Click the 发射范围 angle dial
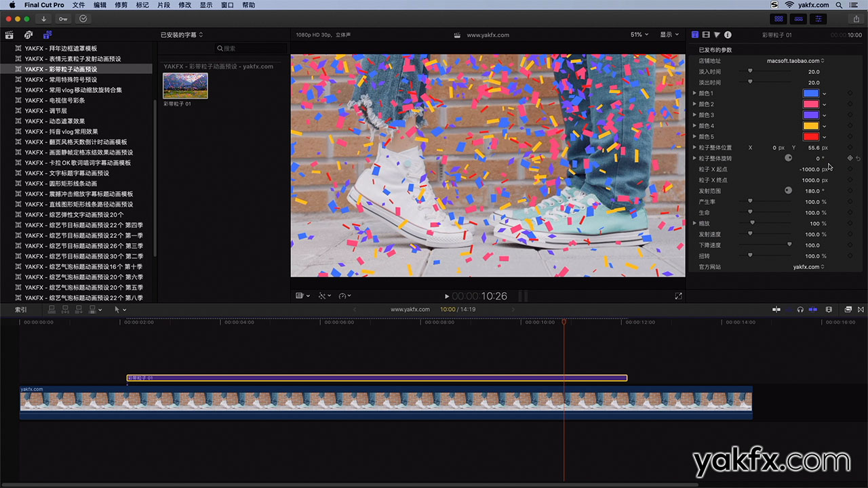 788,190
